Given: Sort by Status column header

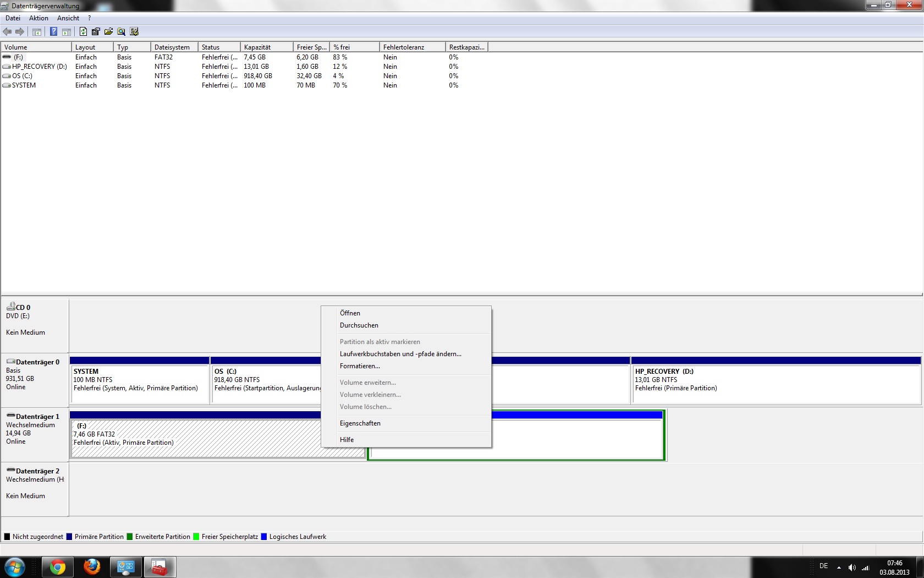Looking at the screenshot, I should pos(219,47).
